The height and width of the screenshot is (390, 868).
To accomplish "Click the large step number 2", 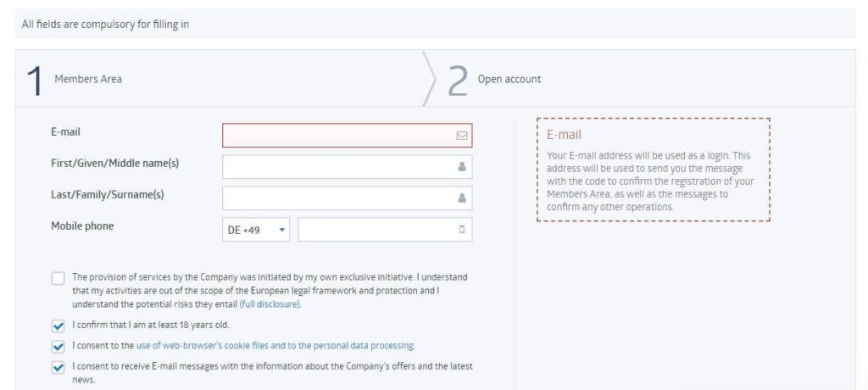I will coord(458,80).
